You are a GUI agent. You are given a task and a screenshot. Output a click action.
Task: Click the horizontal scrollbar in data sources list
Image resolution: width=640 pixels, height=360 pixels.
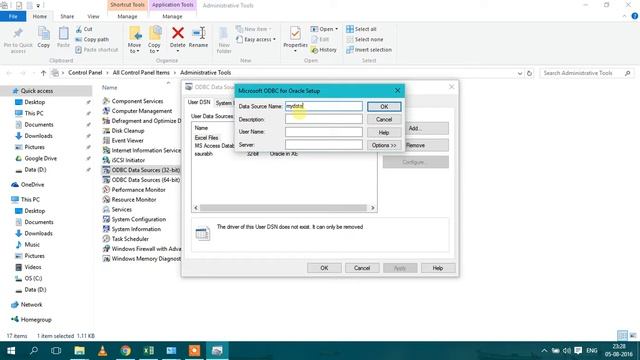pos(283,208)
